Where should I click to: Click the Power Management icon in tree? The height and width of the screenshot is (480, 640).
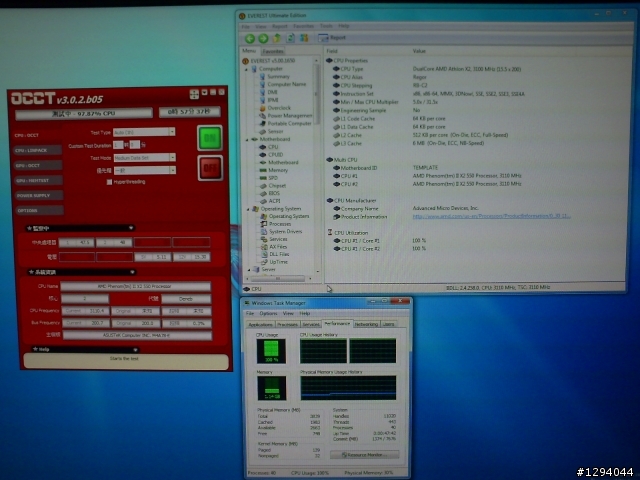tap(262, 116)
